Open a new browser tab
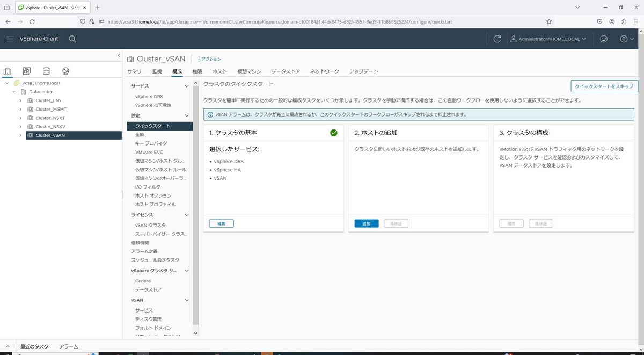This screenshot has height=355, width=644. (x=97, y=8)
